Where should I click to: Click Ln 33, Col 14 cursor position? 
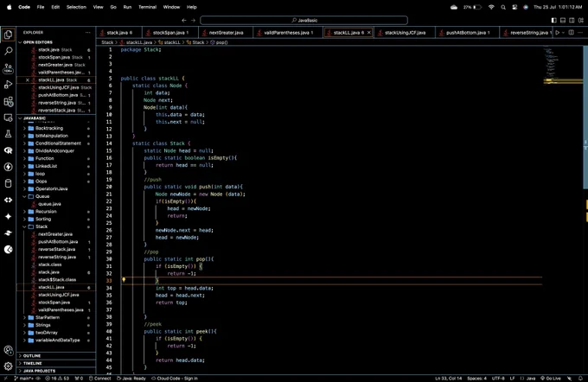(448, 379)
